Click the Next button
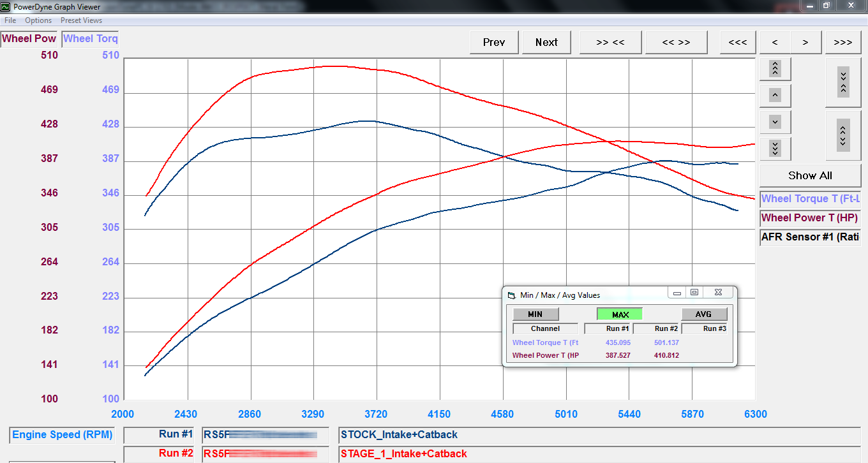868x463 pixels. coord(546,42)
